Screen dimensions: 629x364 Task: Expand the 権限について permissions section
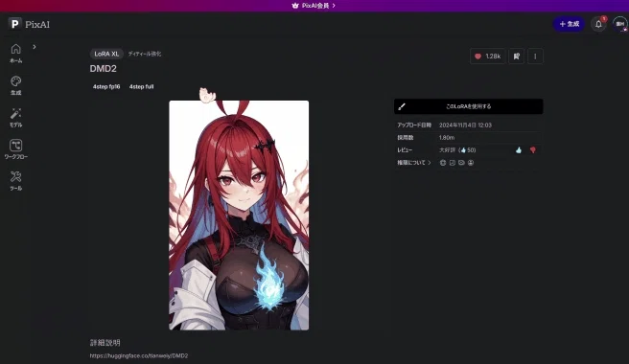click(414, 162)
